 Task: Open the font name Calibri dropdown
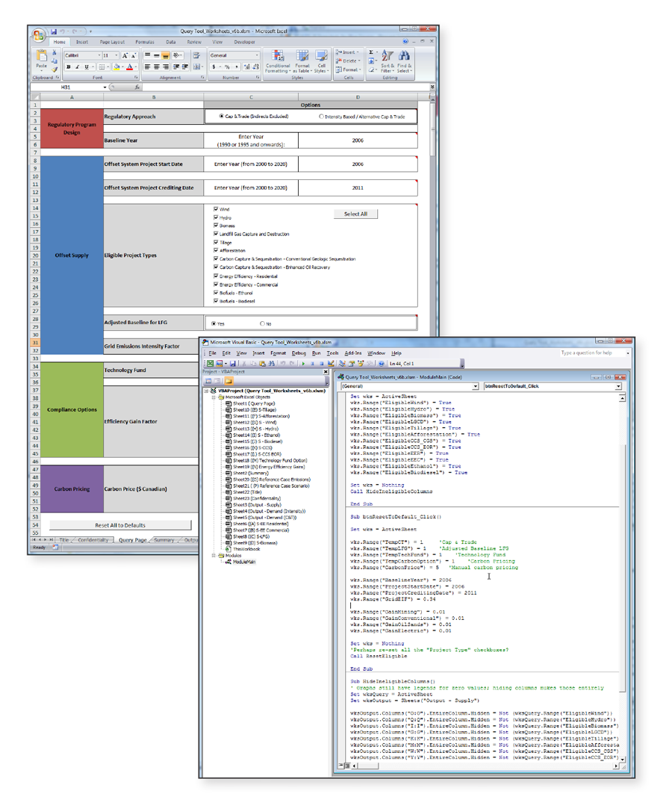pos(99,55)
